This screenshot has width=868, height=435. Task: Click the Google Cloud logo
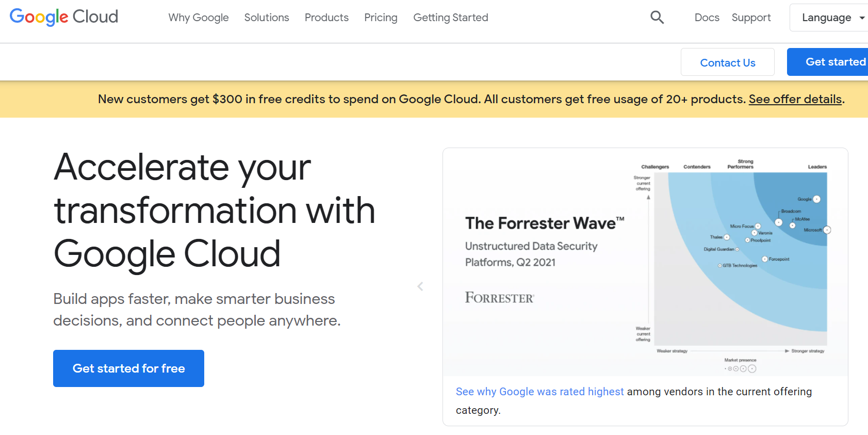(64, 17)
